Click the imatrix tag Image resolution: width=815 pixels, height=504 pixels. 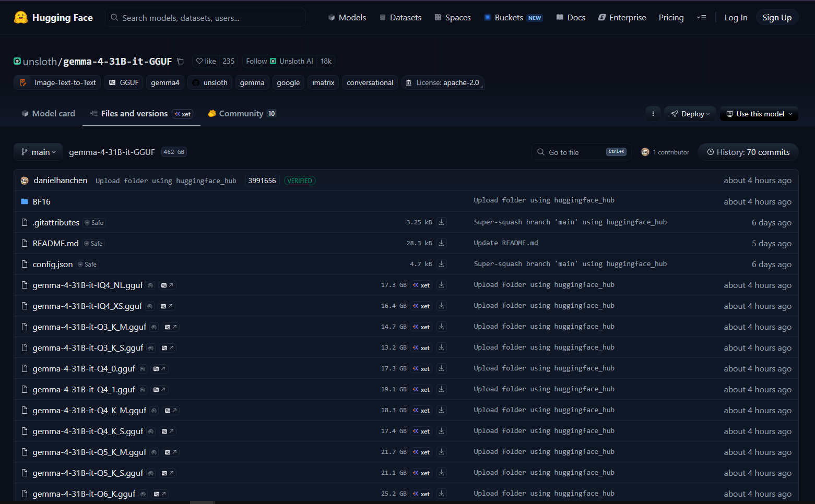[323, 82]
